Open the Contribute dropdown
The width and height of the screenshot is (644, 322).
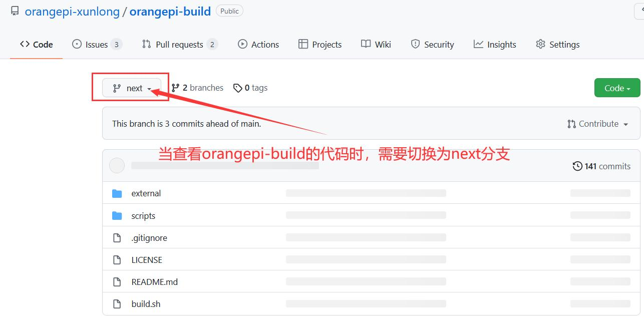[x=597, y=124]
